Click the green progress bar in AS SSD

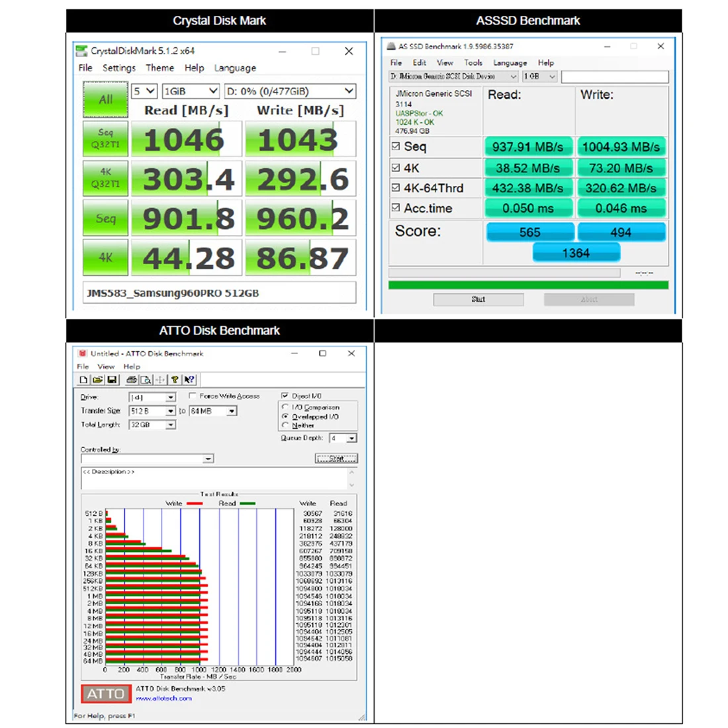click(x=528, y=285)
